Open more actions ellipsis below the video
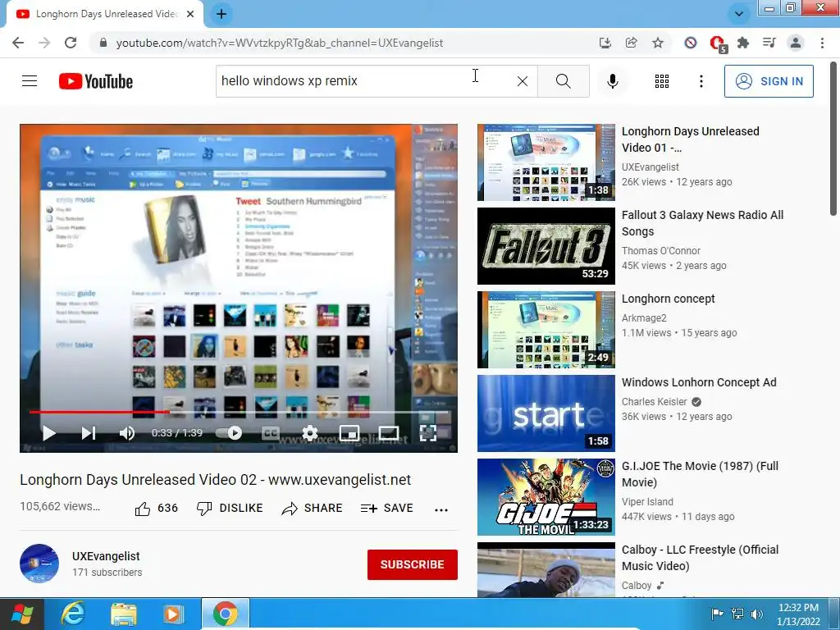The image size is (840, 630). 441,509
